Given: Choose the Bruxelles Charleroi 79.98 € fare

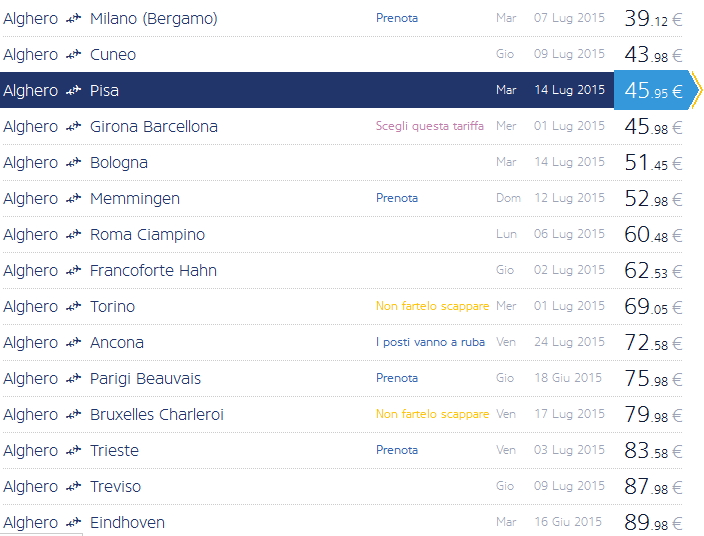Looking at the screenshot, I should pos(652,415).
